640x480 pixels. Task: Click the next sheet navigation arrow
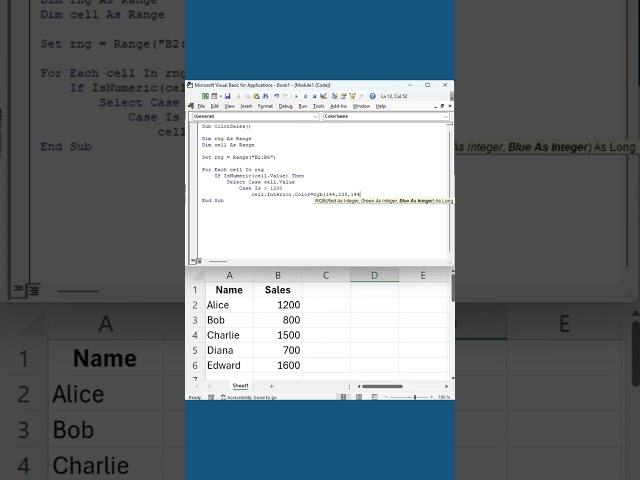209,386
